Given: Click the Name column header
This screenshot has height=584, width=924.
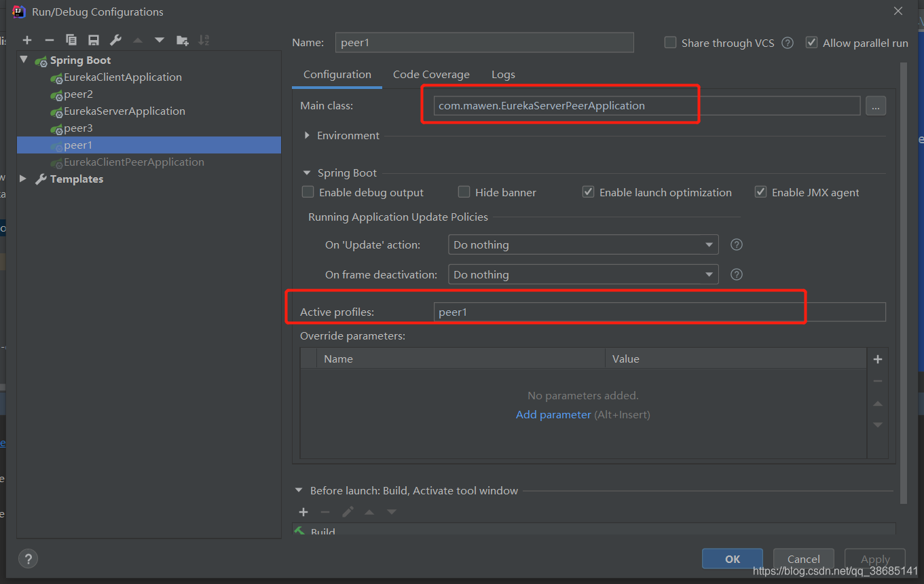Looking at the screenshot, I should (x=461, y=359).
